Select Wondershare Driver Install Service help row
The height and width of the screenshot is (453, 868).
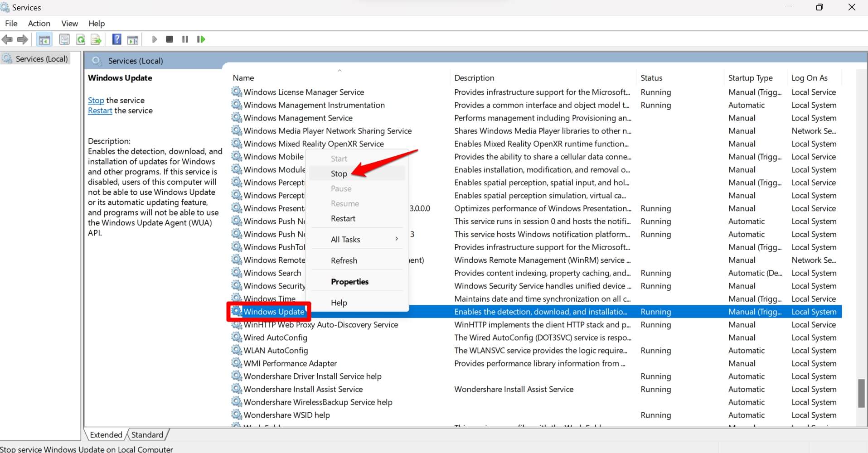536,376
